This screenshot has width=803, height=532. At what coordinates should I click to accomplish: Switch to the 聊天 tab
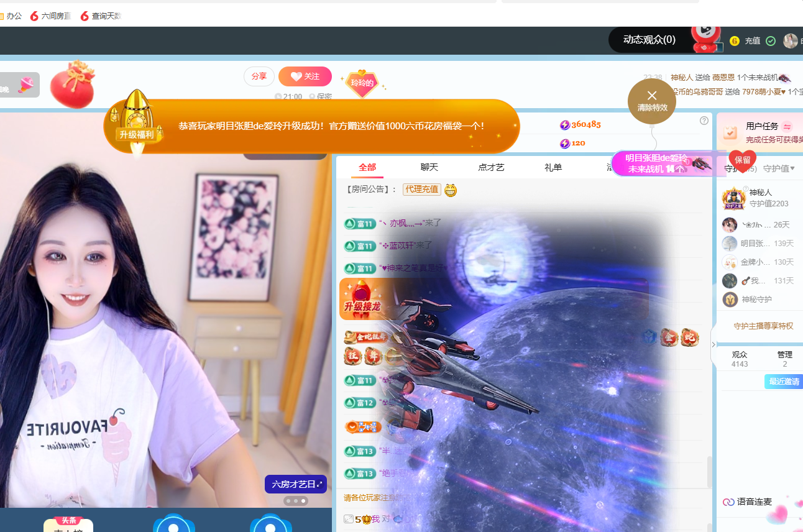[429, 167]
